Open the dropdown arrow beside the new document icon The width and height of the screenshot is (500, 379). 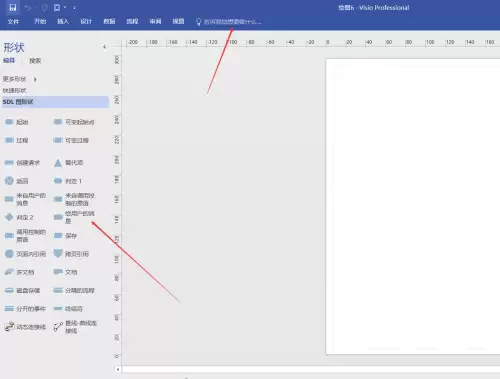65,7
